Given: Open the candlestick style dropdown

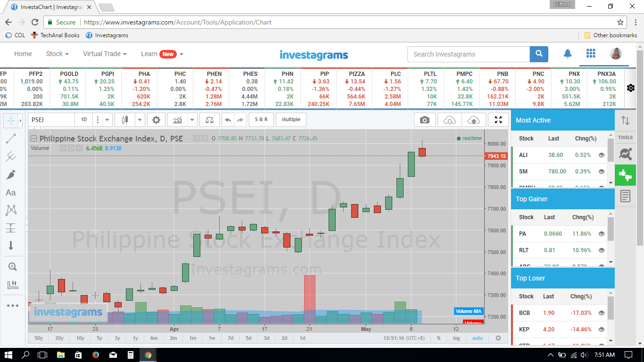Looking at the screenshot, I should (x=125, y=119).
